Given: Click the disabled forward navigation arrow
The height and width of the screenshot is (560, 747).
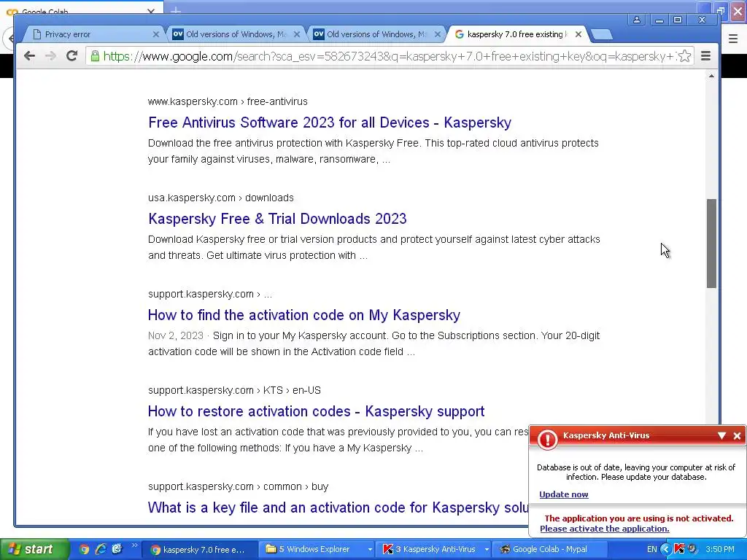Looking at the screenshot, I should tap(50, 56).
